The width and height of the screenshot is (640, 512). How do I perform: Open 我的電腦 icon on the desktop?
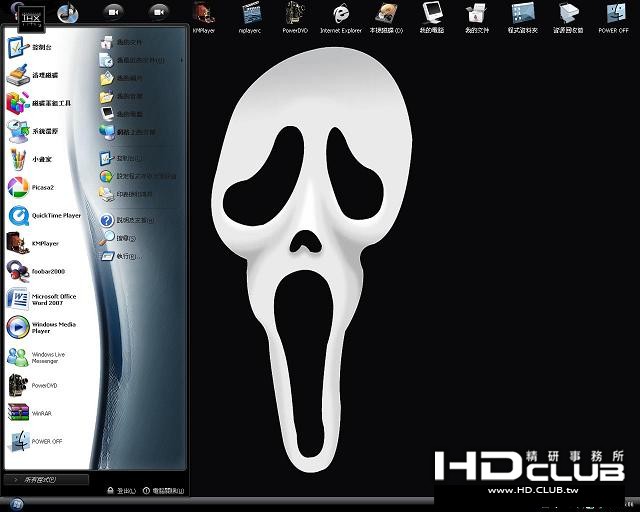[x=432, y=17]
